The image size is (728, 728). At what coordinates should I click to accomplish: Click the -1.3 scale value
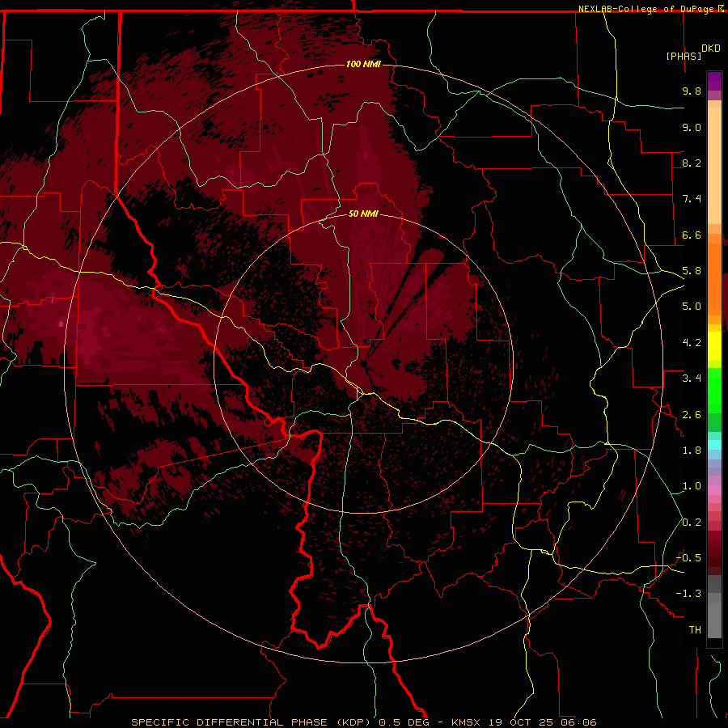[x=688, y=594]
